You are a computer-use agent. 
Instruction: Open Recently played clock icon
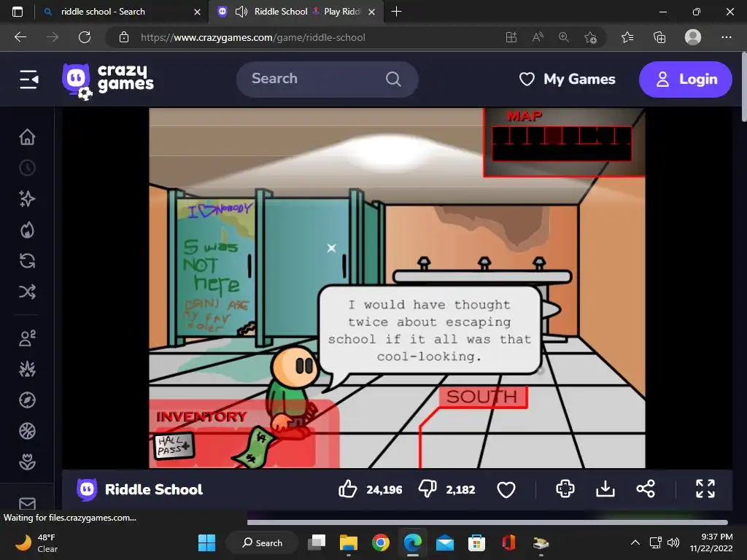point(27,168)
